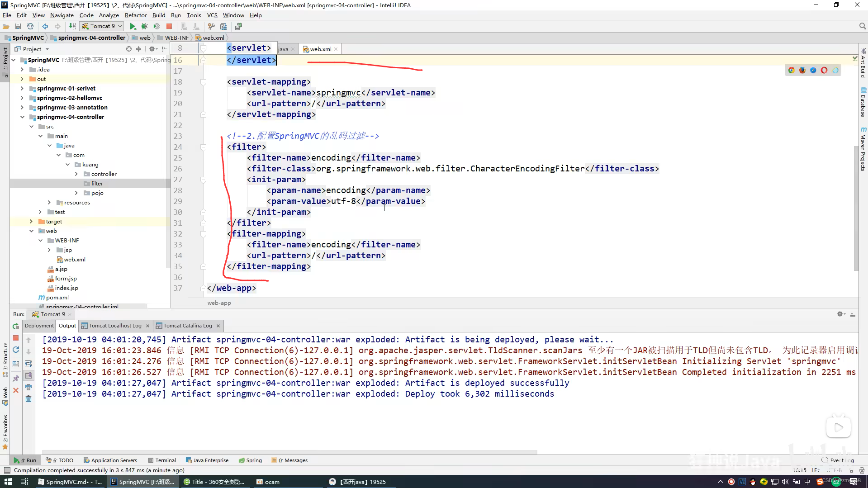Update the application via the blue refresh icon
This screenshot has height=488, width=868.
coord(16,350)
